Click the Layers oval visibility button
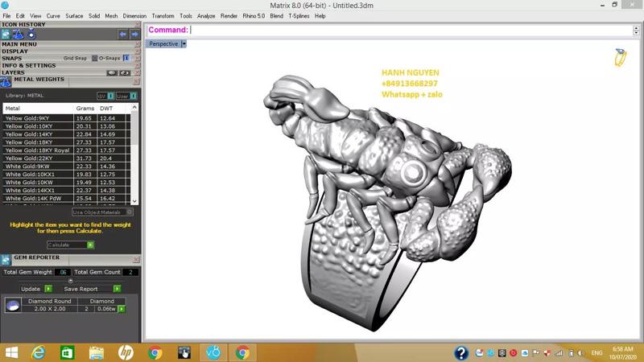Viewport: 644px width, 362px height. coord(112,72)
